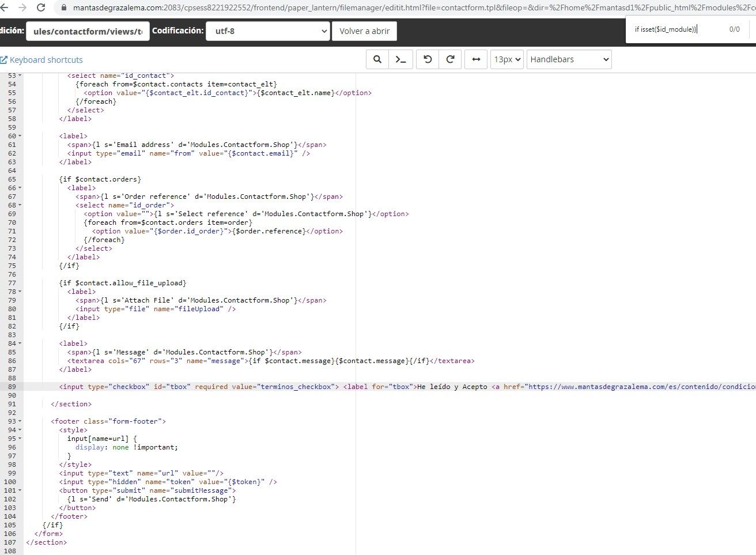
Task: Click the Volver a abrir button
Action: [x=364, y=31]
